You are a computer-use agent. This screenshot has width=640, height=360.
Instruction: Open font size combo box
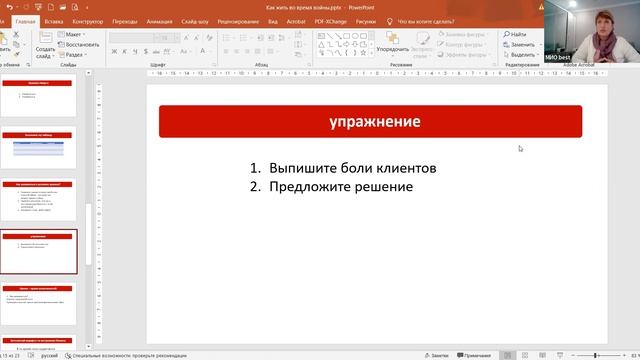tap(169, 38)
